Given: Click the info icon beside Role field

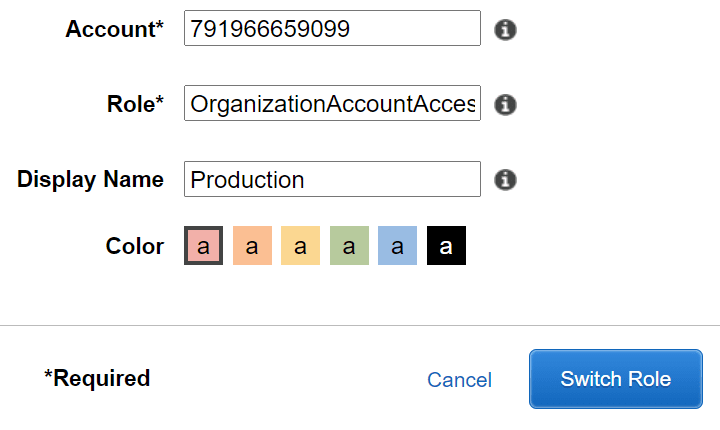Looking at the screenshot, I should 506,104.
